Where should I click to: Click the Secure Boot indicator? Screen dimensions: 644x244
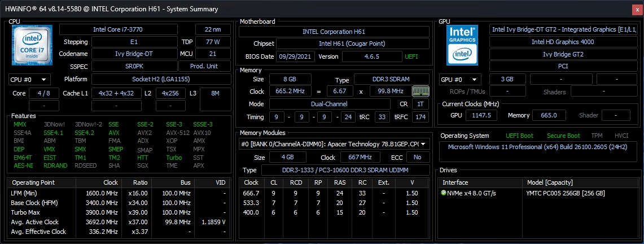pyautogui.click(x=563, y=136)
